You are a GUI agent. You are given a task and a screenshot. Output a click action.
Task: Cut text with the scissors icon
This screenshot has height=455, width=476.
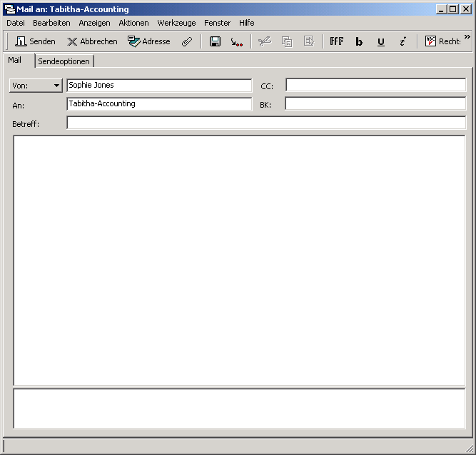click(265, 41)
